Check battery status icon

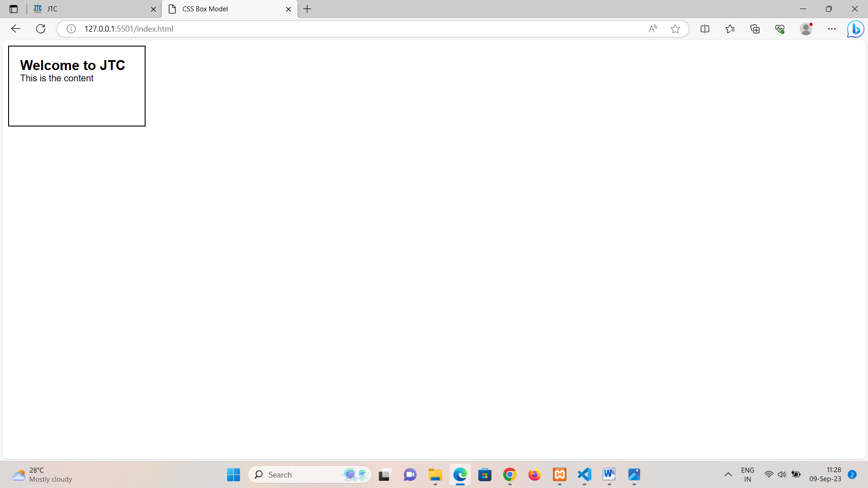pyautogui.click(x=796, y=475)
